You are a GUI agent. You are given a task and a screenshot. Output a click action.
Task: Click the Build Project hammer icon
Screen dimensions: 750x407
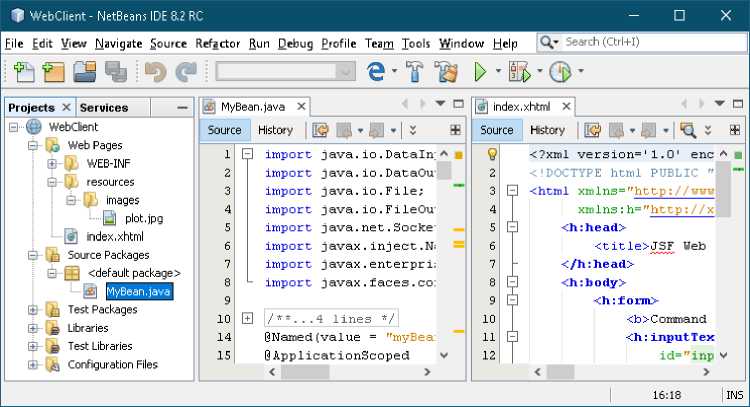[415, 72]
